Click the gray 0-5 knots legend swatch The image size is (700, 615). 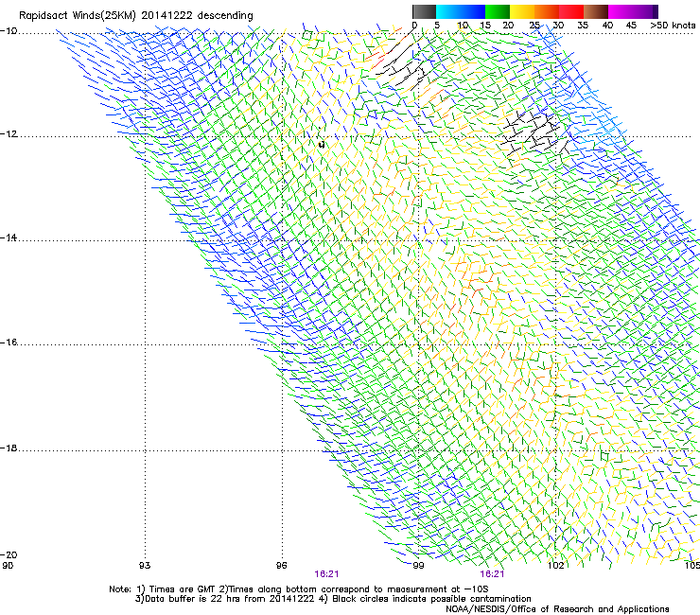click(x=424, y=11)
